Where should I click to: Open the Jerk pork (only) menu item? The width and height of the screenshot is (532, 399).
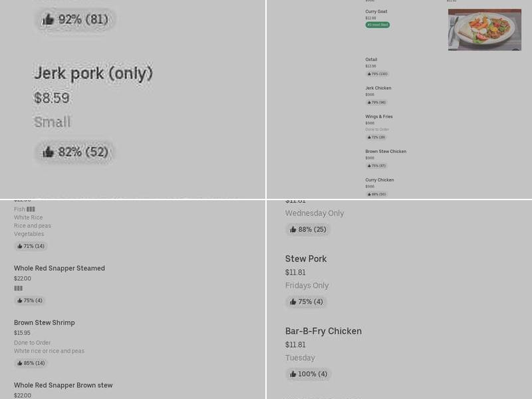click(94, 73)
